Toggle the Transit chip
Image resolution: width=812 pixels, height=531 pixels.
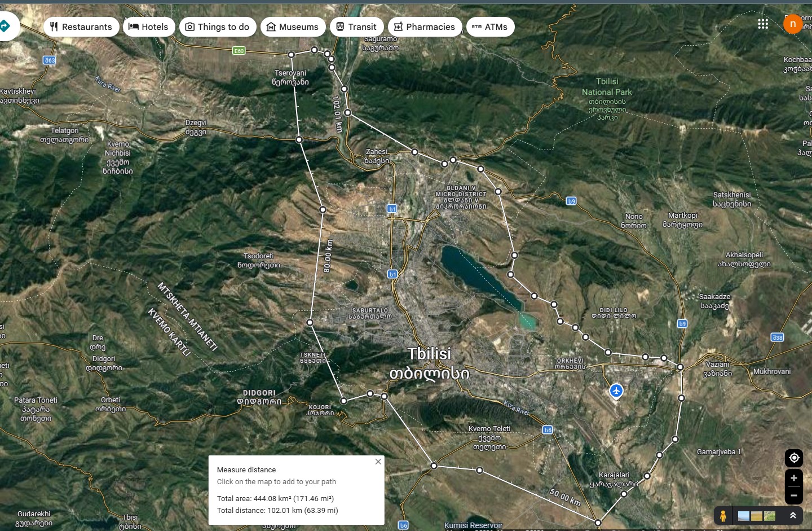pos(356,27)
